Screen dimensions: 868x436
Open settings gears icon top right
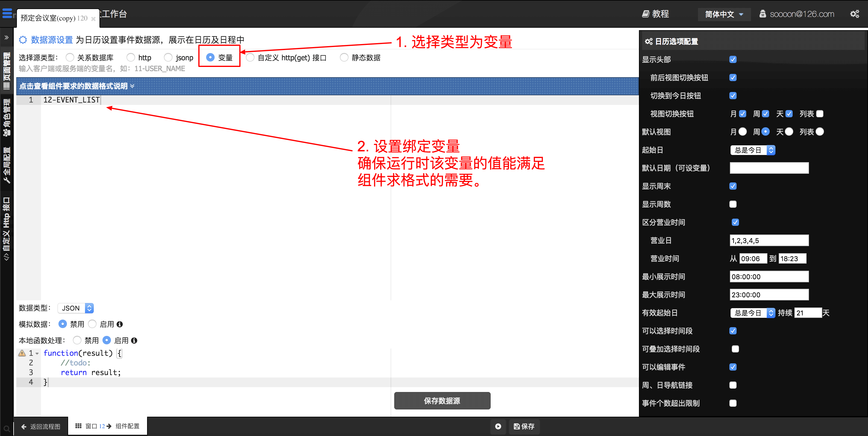(854, 14)
